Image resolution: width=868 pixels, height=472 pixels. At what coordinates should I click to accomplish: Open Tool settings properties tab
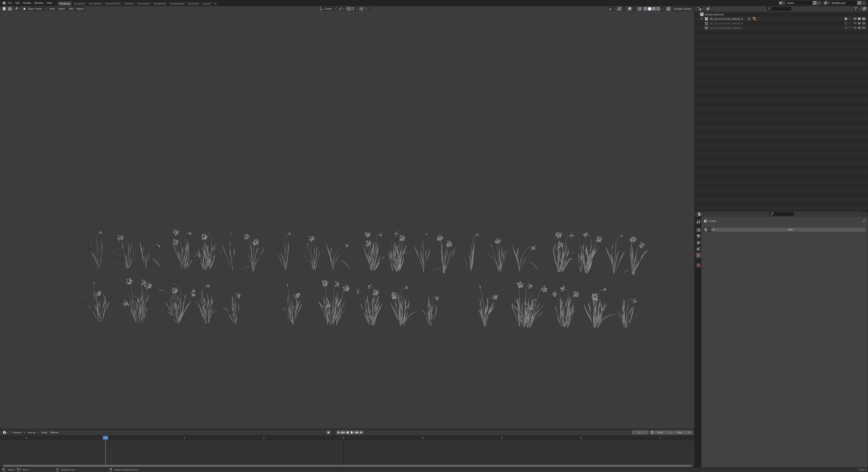point(698,222)
